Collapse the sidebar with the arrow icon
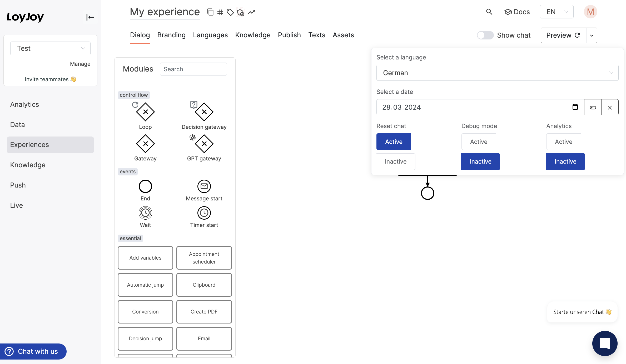The height and width of the screenshot is (364, 626). click(90, 17)
